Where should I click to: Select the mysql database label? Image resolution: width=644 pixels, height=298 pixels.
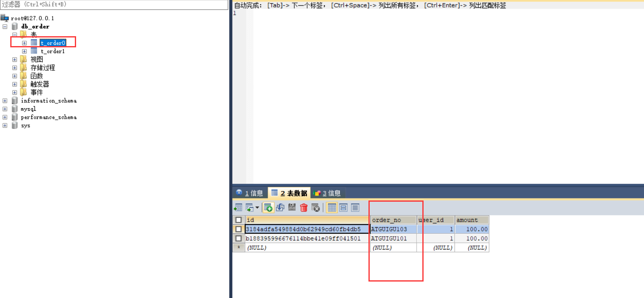28,109
